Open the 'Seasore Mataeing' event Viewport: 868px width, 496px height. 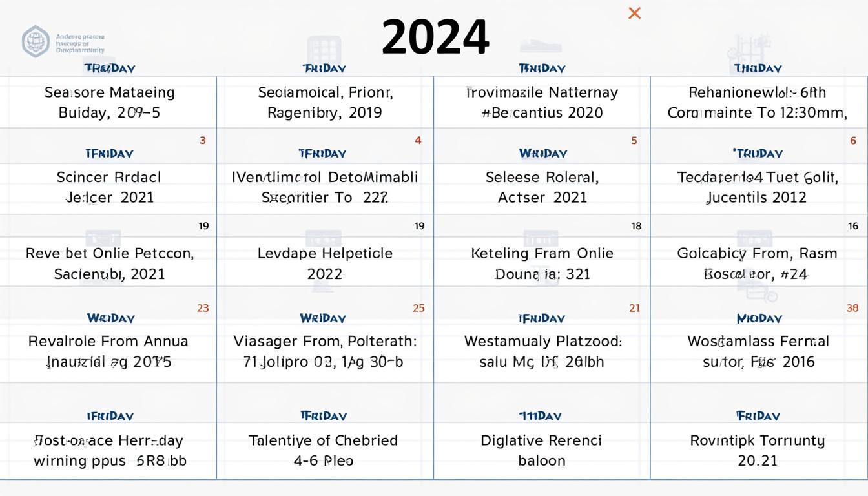pos(109,103)
